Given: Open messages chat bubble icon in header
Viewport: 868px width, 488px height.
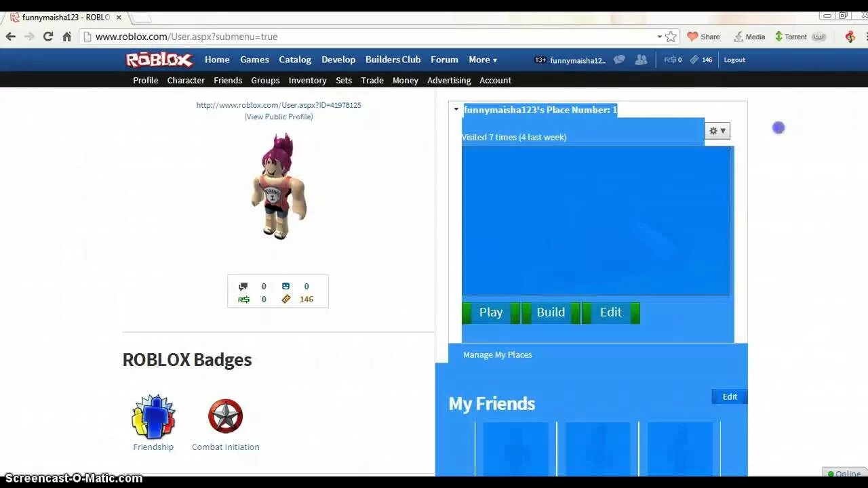Looking at the screenshot, I should pyautogui.click(x=619, y=60).
